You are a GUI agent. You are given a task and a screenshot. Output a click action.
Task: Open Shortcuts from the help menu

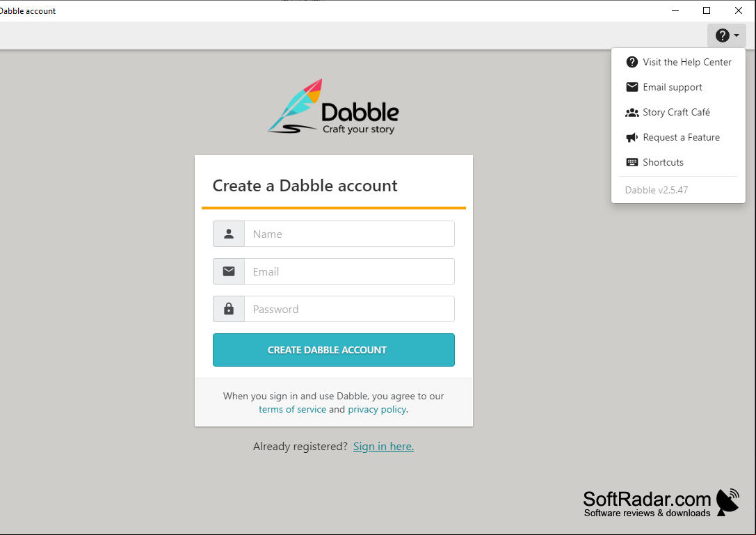pos(678,163)
